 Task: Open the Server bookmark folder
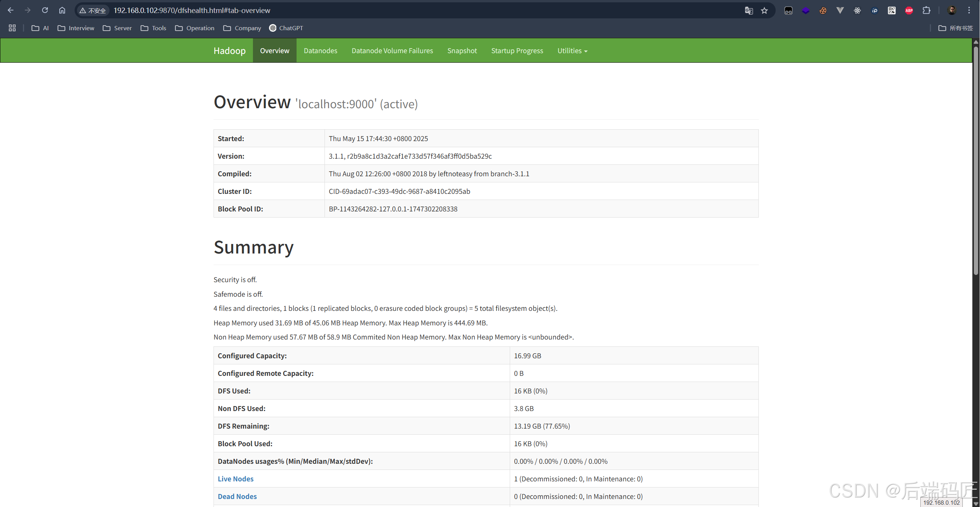click(x=117, y=28)
